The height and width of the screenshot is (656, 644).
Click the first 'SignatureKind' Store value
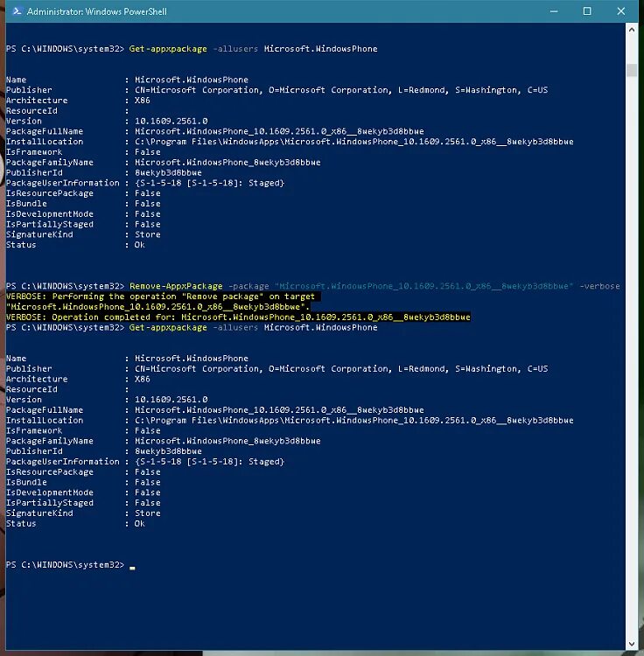[147, 234]
